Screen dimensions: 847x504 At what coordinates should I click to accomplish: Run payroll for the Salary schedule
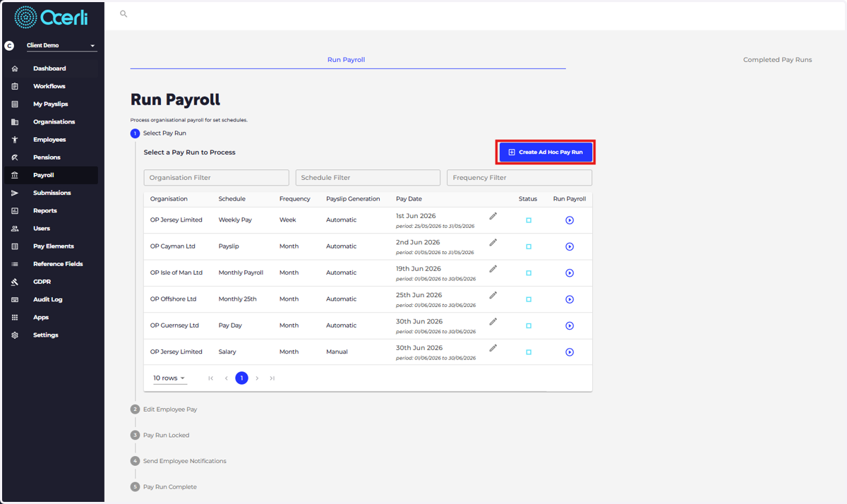click(570, 352)
